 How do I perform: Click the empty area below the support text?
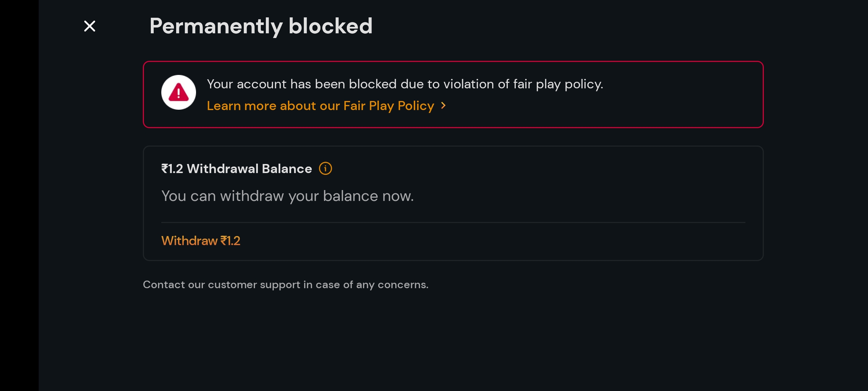tap(452, 340)
